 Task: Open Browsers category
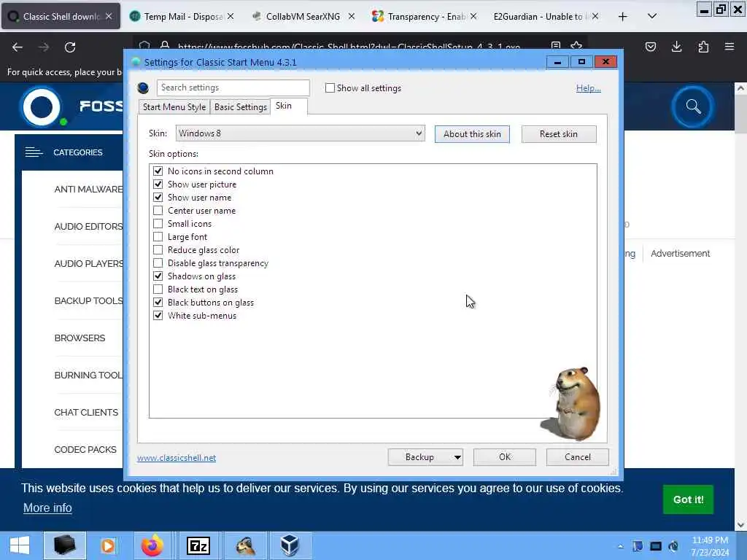coord(80,338)
